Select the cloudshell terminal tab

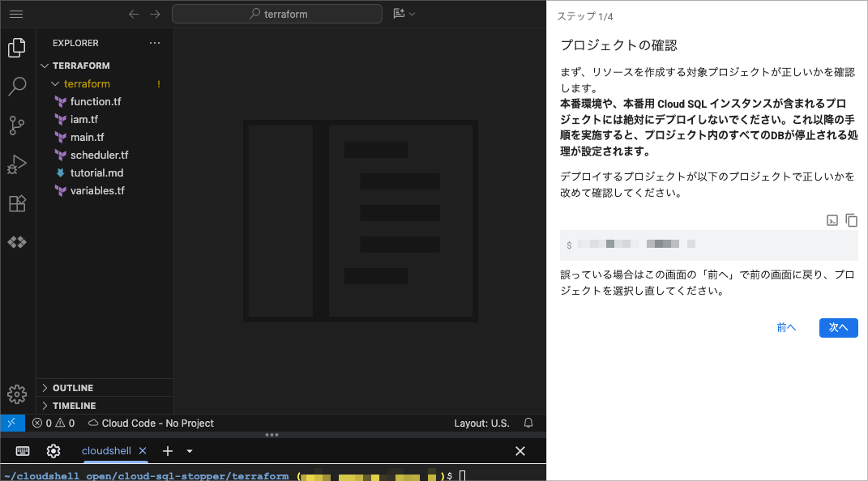[x=109, y=451]
